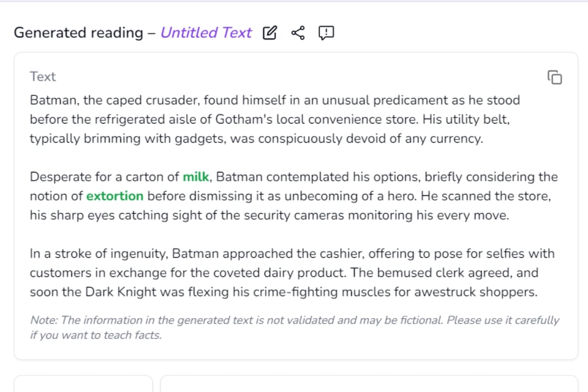Click the purple "Untitled Text" title
The height and width of the screenshot is (392, 588).
206,33
